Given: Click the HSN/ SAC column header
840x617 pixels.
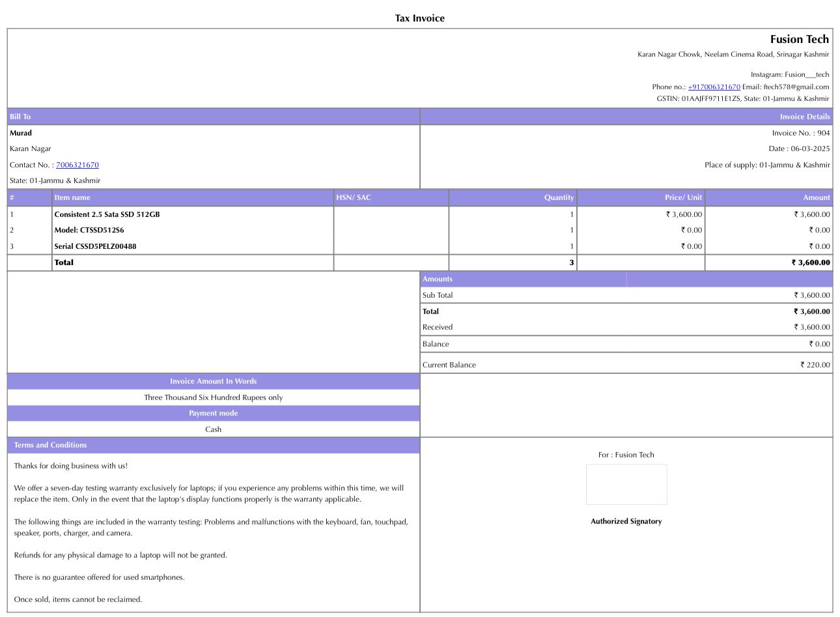Looking at the screenshot, I should [354, 197].
